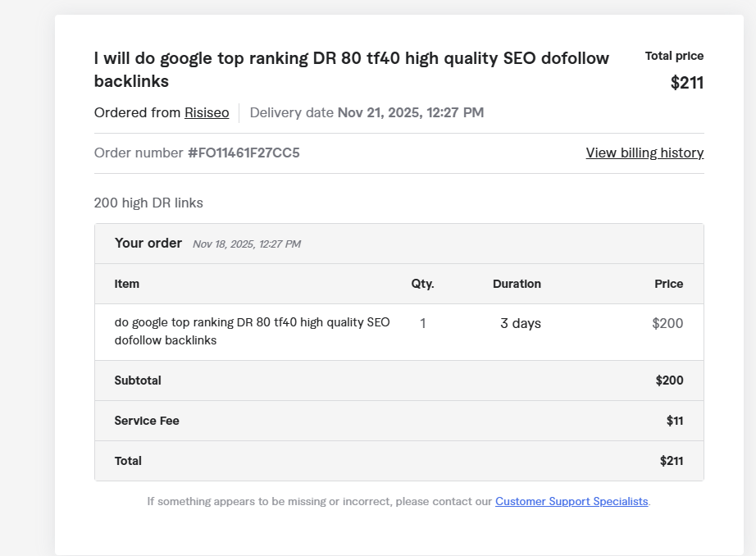The height and width of the screenshot is (556, 756).
Task: Click the Item column header
Action: tap(127, 284)
